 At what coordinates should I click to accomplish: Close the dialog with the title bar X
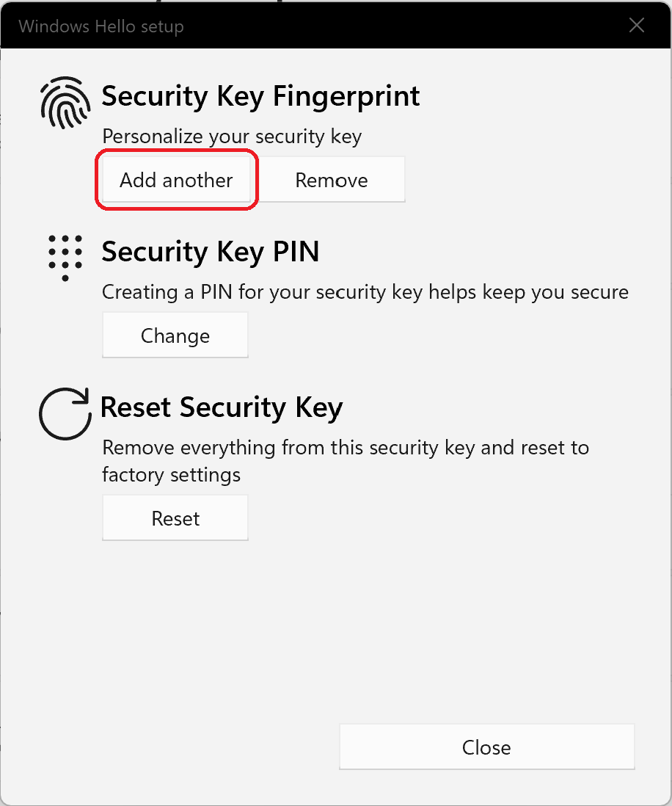637,25
